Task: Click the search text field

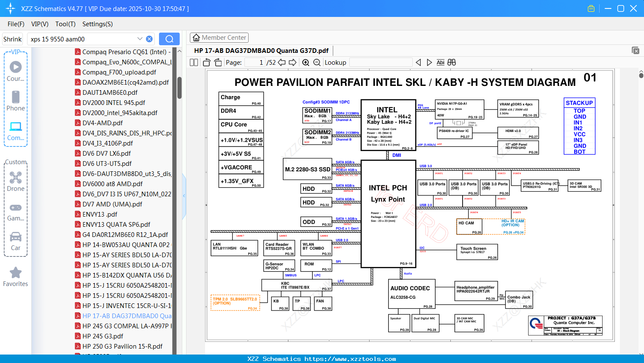Action: (82, 39)
